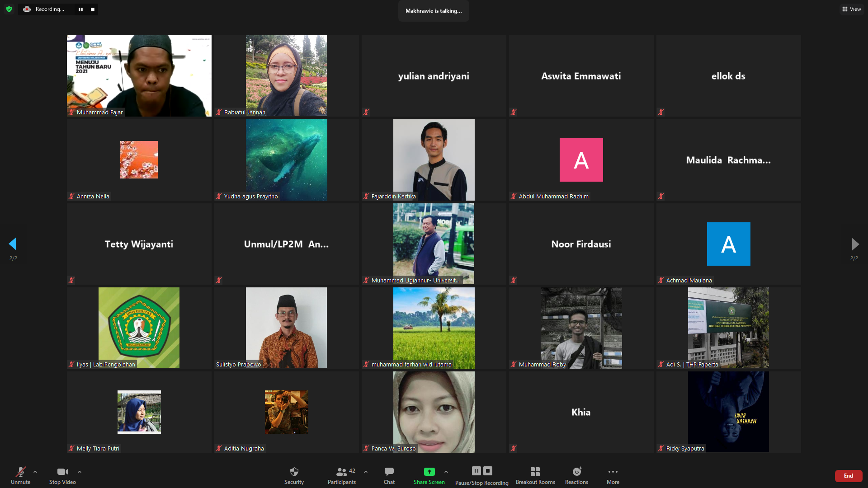Viewport: 868px width, 488px height.
Task: Click Achmad Maulana's blue A avatar
Action: pos(729,244)
